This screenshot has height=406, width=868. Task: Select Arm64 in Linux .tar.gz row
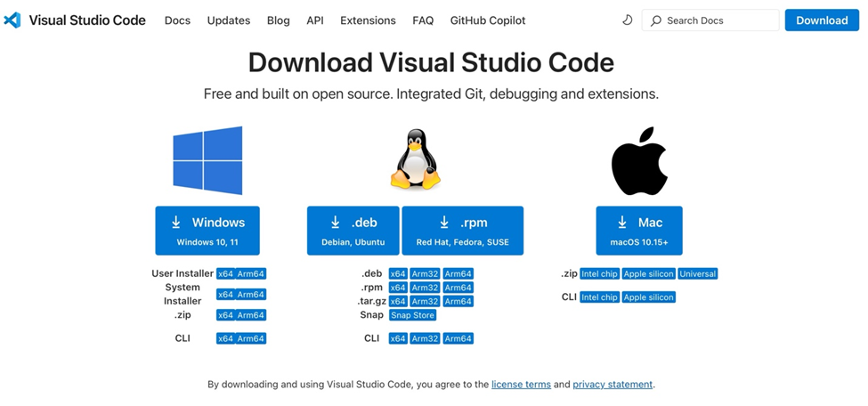click(x=458, y=301)
